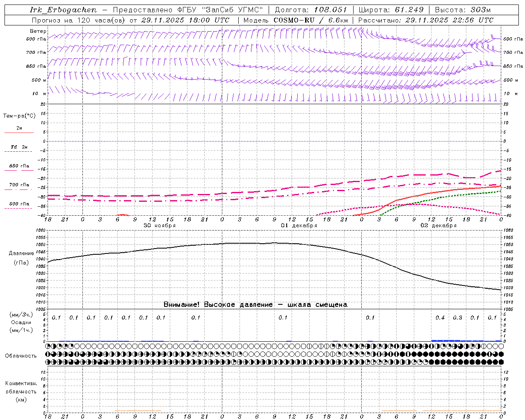Click the 0.3 precipitation value
This screenshot has height=420, width=525.
tap(457, 318)
